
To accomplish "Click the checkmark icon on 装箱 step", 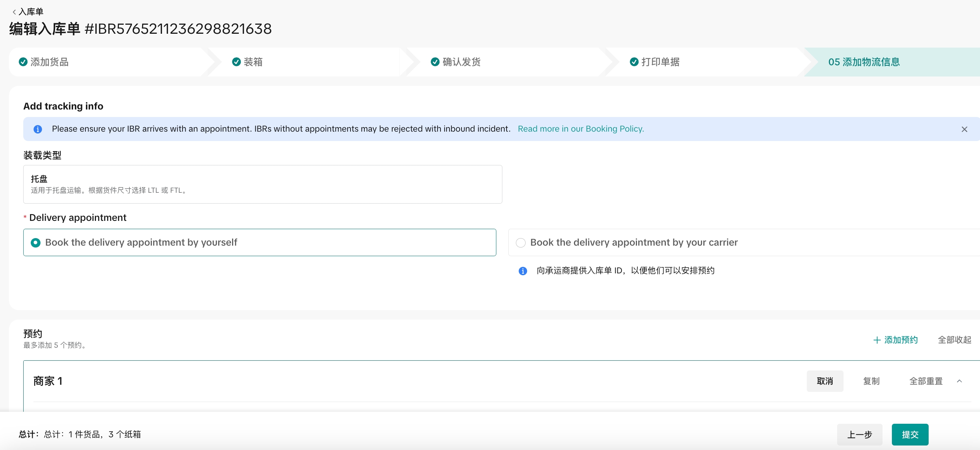I will (x=236, y=61).
